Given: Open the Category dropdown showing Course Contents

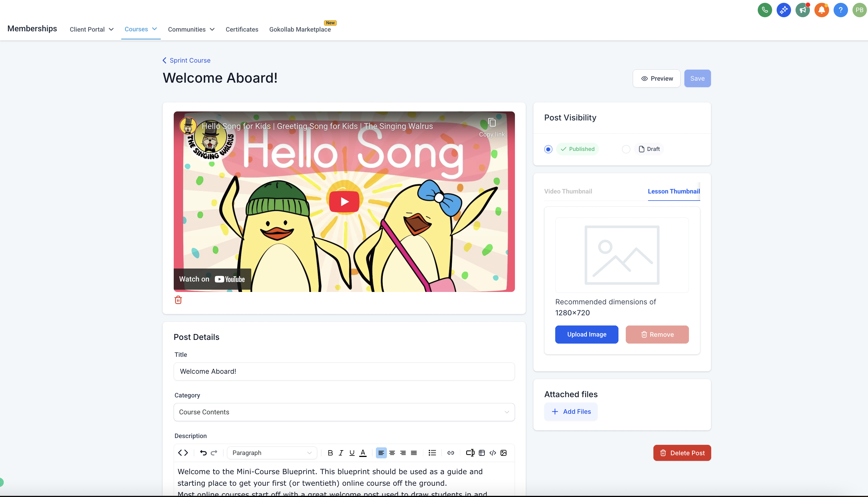Looking at the screenshot, I should (x=344, y=412).
